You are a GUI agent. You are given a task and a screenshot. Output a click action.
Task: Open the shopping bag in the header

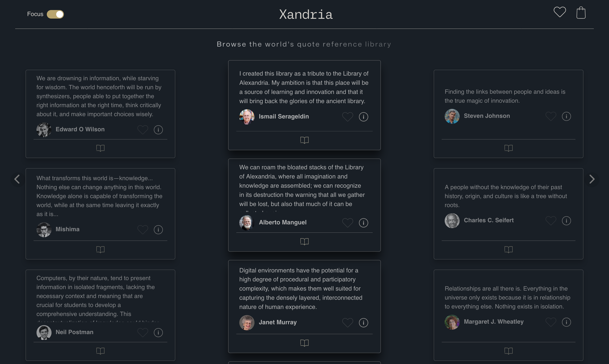[x=581, y=12]
